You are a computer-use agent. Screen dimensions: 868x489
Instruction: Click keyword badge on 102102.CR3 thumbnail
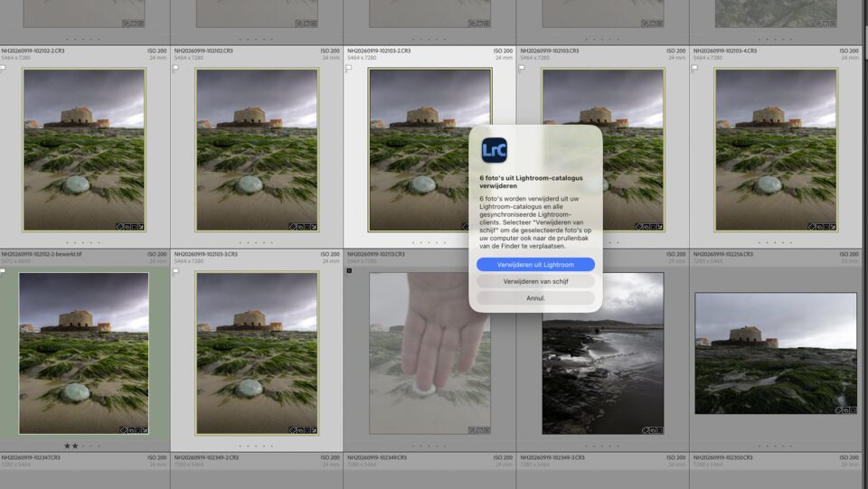(293, 227)
